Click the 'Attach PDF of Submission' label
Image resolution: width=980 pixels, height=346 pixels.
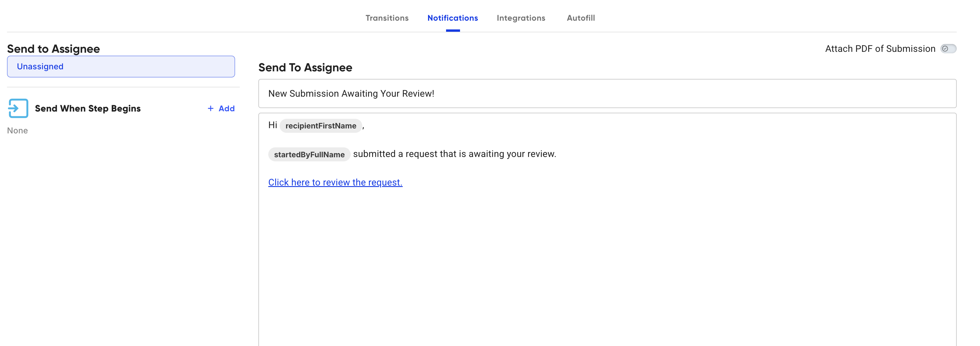point(880,49)
